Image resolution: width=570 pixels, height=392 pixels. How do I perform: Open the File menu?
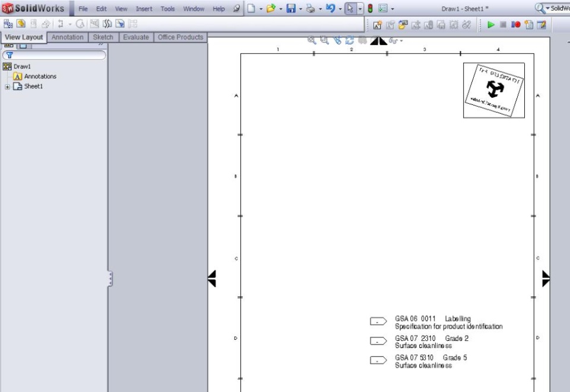pos(83,9)
